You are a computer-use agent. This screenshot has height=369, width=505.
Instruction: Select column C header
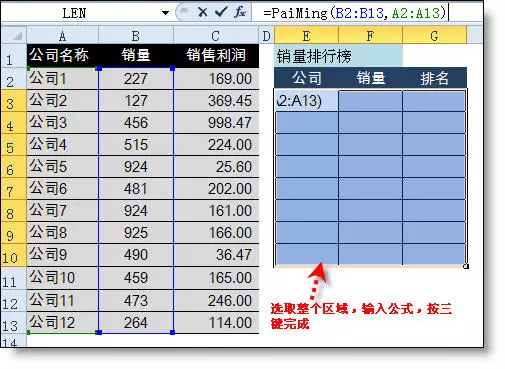click(215, 35)
